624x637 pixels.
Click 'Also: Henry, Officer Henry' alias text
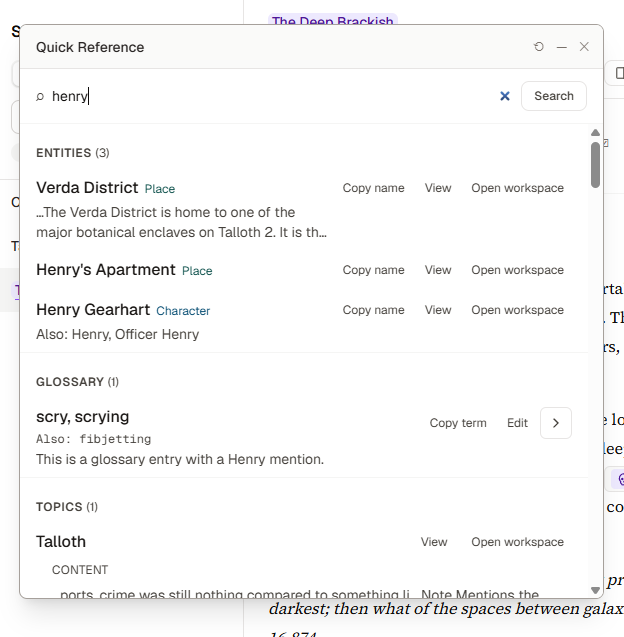click(117, 334)
